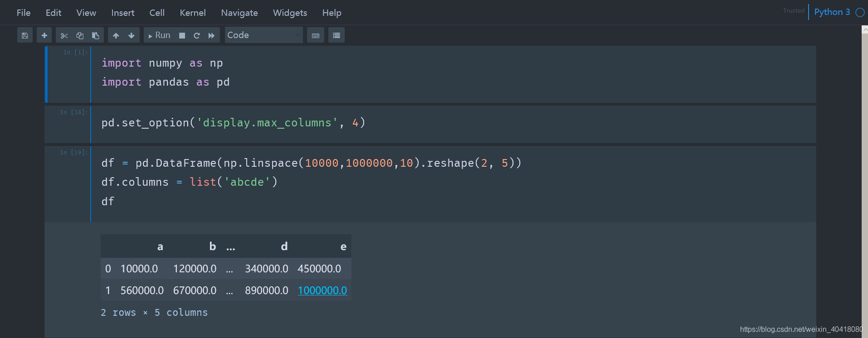Screen dimensions: 868x338
Task: Open the File menu
Action: 24,13
